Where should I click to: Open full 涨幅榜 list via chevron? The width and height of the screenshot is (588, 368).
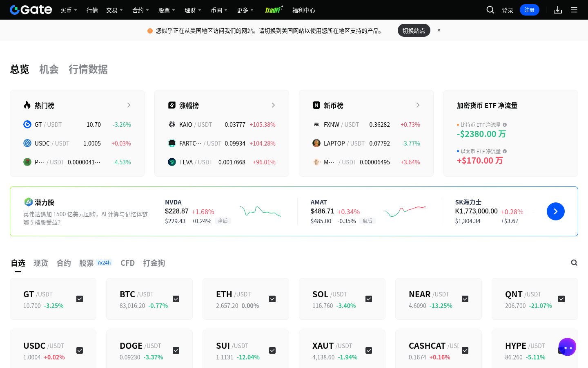click(x=273, y=105)
